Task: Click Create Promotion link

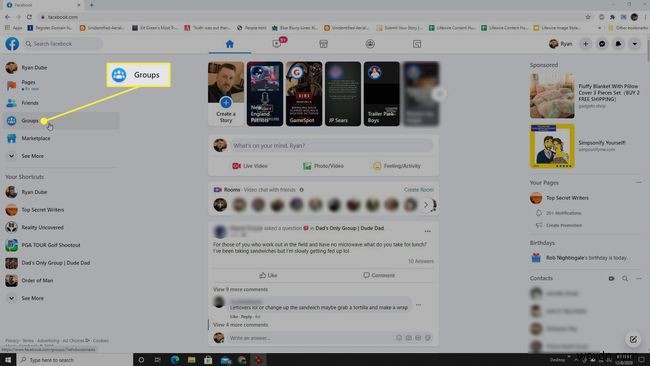Action: [x=563, y=225]
